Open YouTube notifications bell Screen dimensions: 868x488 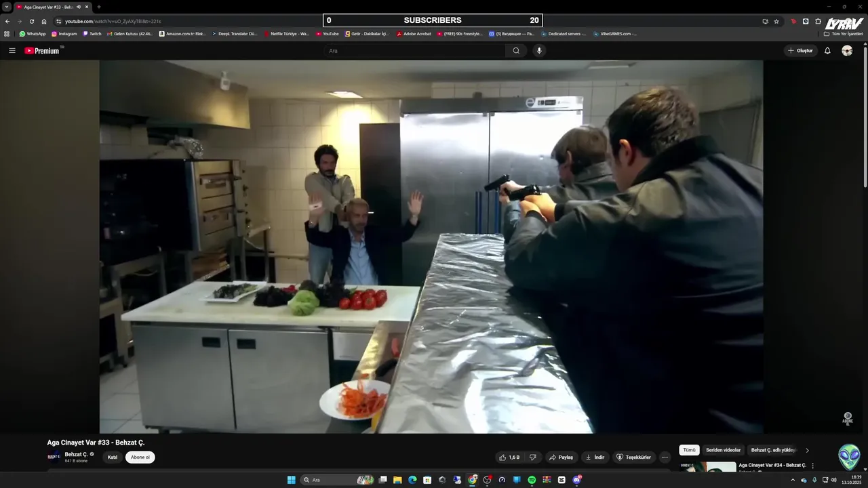[x=827, y=51]
